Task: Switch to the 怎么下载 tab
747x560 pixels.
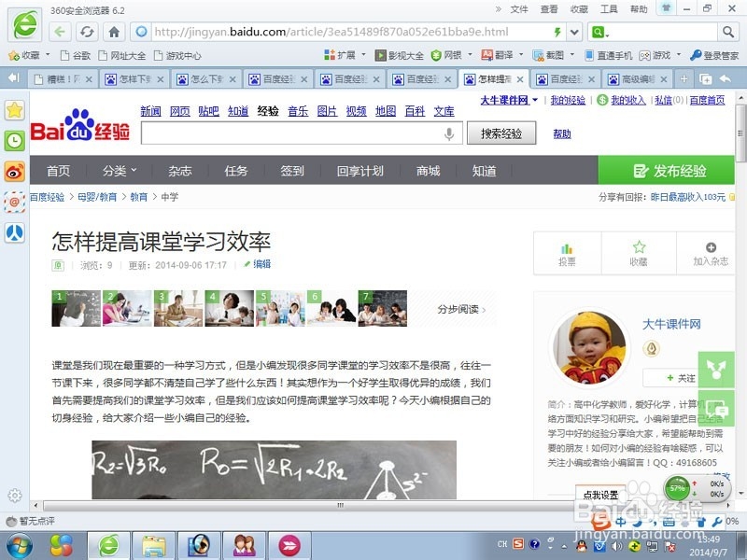Action: point(205,79)
